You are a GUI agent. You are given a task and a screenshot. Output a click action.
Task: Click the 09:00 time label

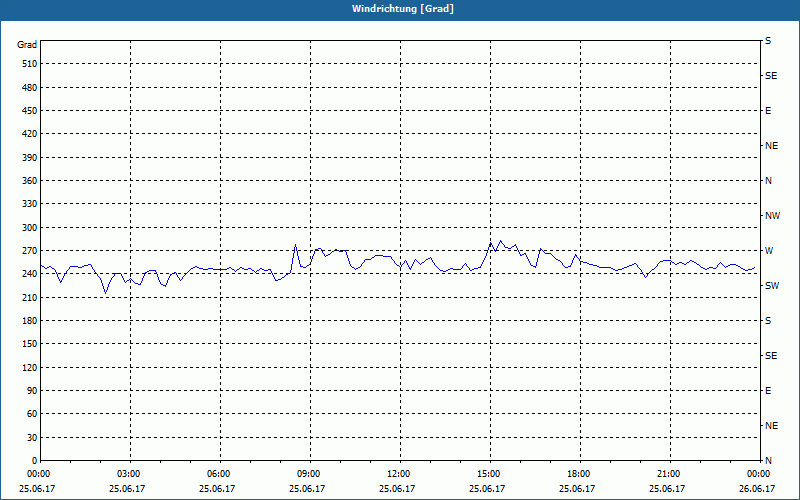(307, 473)
